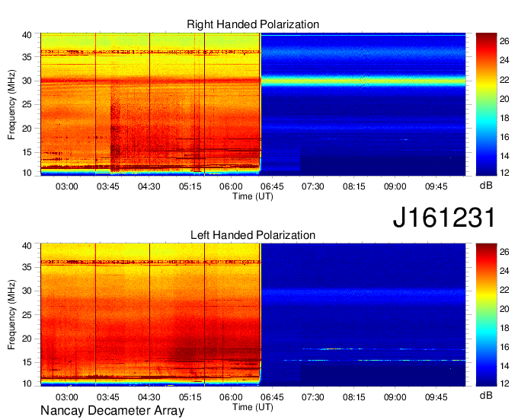Viewport: 518px width, 420px height.
Task: Click the 09:45 time tick of Right Handed plot
Action: 436,186
